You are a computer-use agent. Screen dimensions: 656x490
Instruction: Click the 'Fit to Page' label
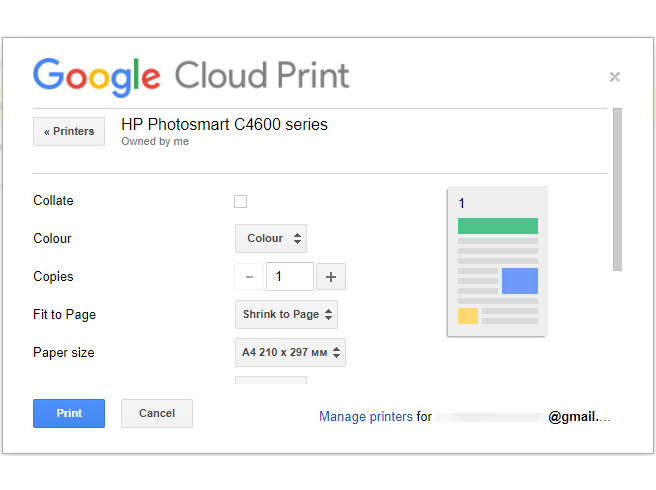pos(64,314)
